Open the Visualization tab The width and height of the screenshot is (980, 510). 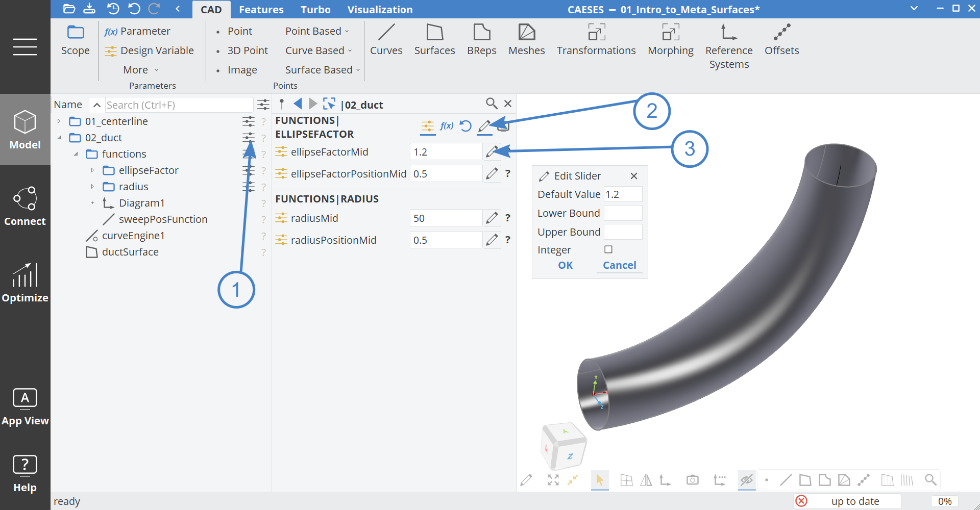click(380, 10)
